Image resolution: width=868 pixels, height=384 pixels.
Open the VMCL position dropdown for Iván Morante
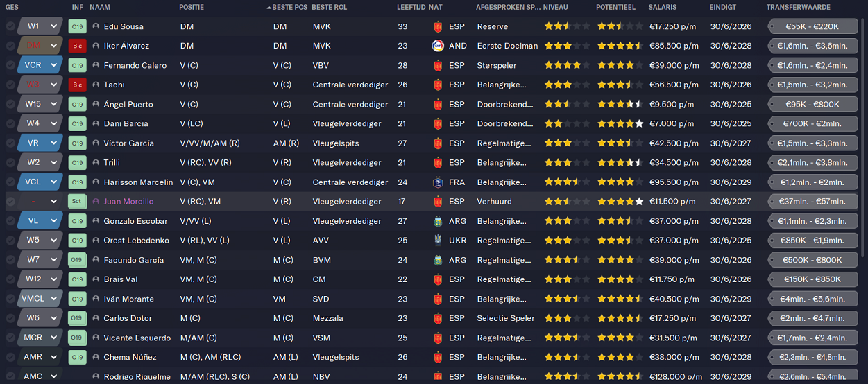[x=40, y=299]
